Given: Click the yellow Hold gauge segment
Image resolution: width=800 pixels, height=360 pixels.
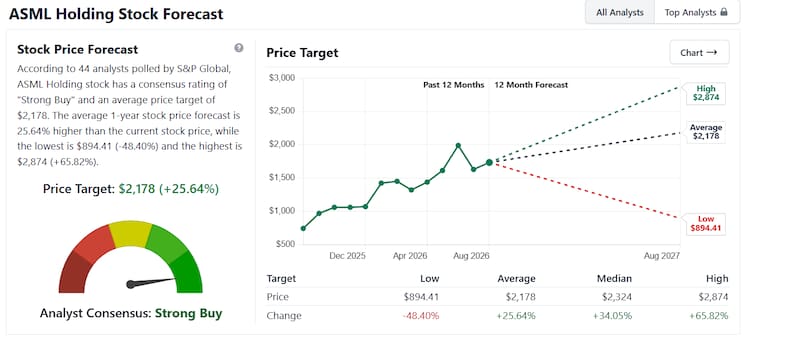Looking at the screenshot, I should point(131,233).
